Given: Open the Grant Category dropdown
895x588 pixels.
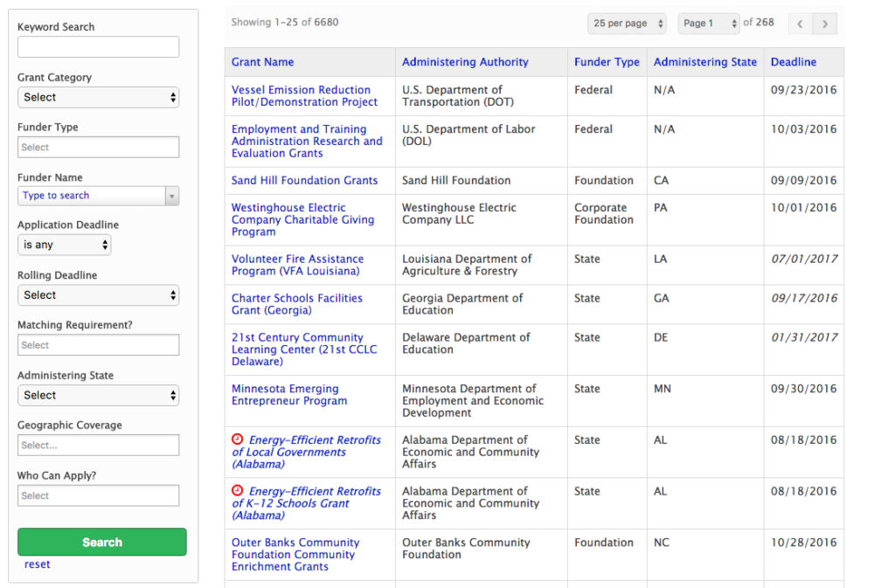Looking at the screenshot, I should pos(98,98).
